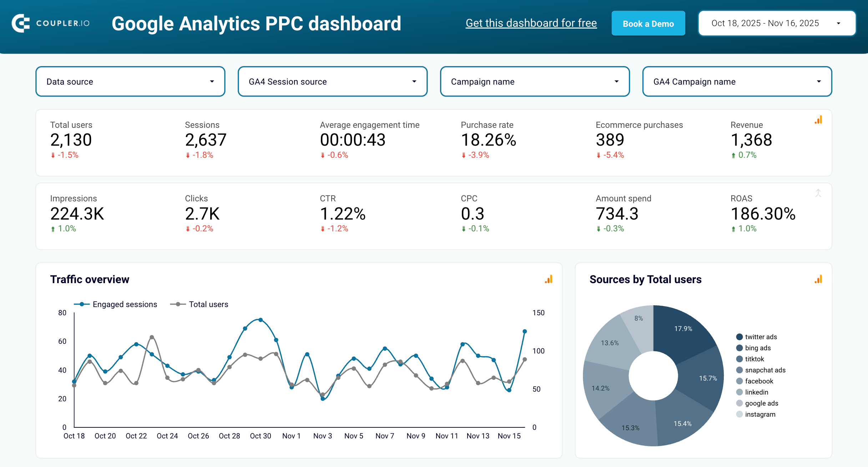Viewport: 868px width, 467px height.
Task: Click the instagram legend dot
Action: point(740,414)
